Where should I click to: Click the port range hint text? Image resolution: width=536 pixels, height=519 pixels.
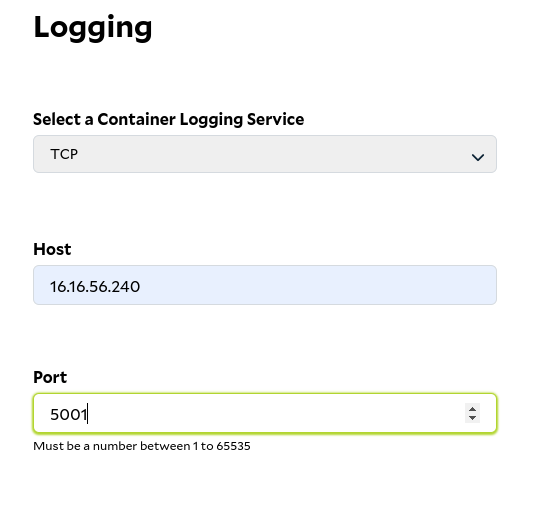pos(142,446)
